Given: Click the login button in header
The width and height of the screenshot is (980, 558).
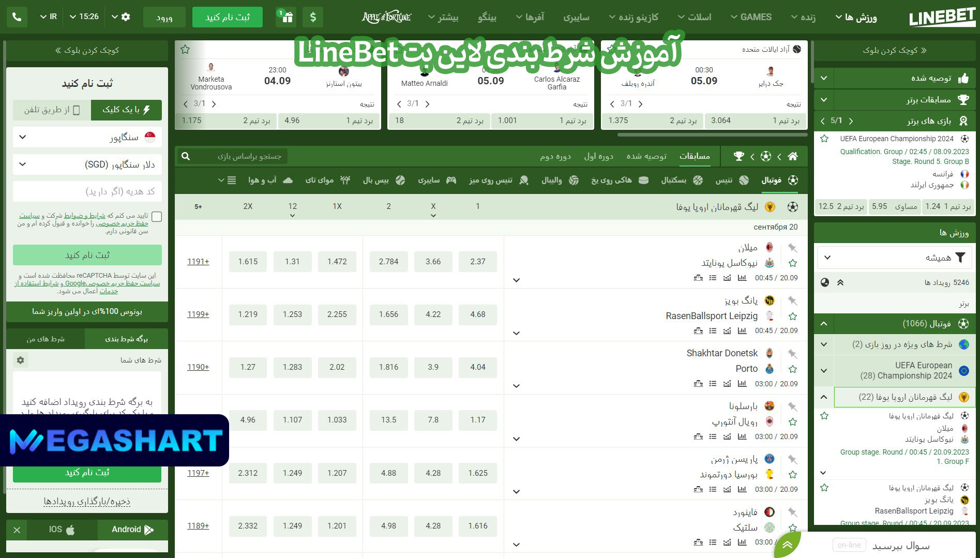Looking at the screenshot, I should [x=164, y=17].
